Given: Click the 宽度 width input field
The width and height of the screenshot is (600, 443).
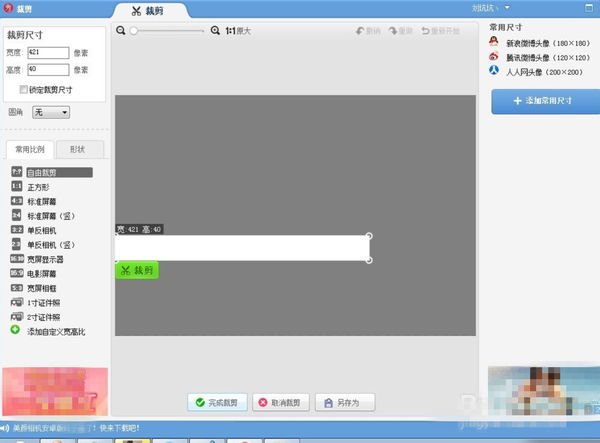Looking at the screenshot, I should click(x=48, y=52).
